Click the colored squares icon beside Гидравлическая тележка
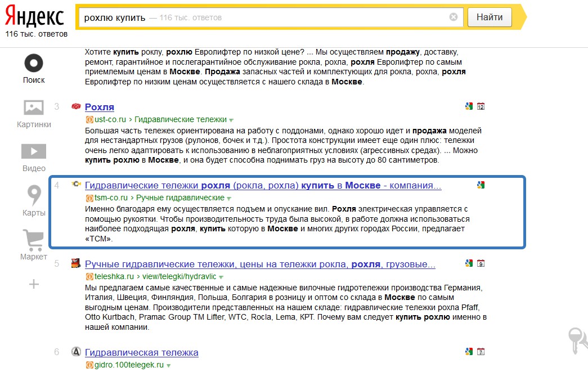The height and width of the screenshot is (372, 588). point(469,351)
